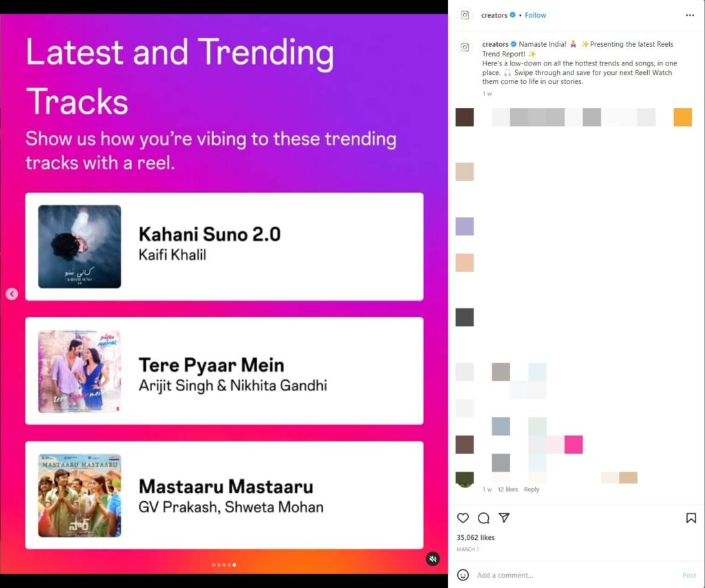The height and width of the screenshot is (588, 705).
Task: Save the post with the bookmark icon
Action: tap(691, 518)
